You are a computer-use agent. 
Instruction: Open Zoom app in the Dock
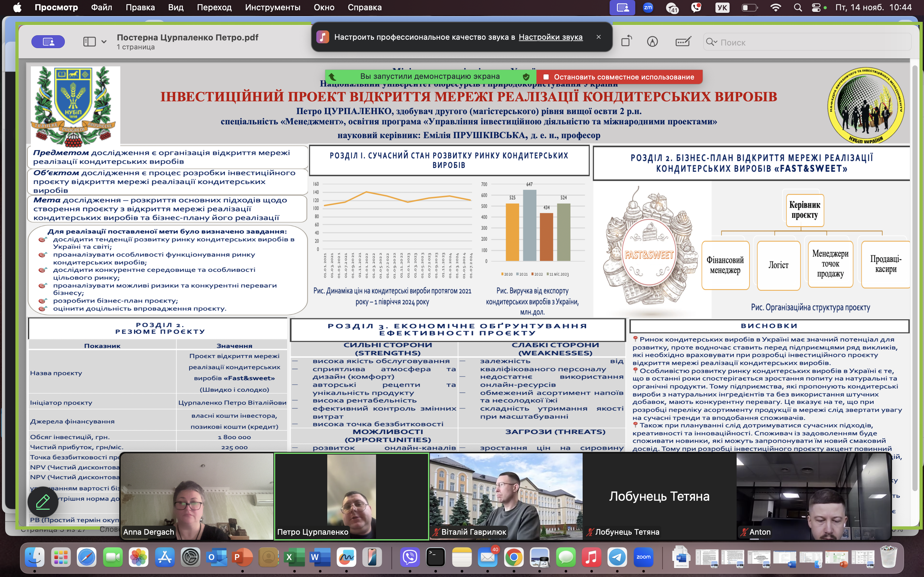pyautogui.click(x=643, y=557)
